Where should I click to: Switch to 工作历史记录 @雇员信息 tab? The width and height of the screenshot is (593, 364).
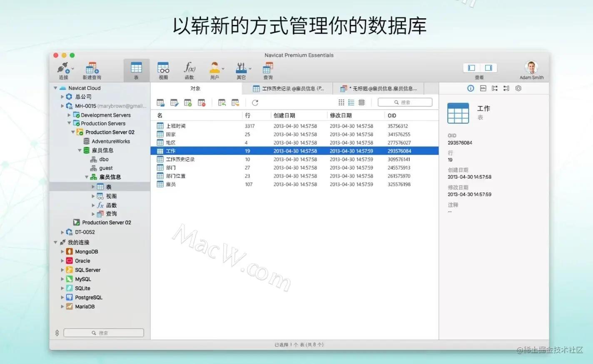click(x=288, y=88)
